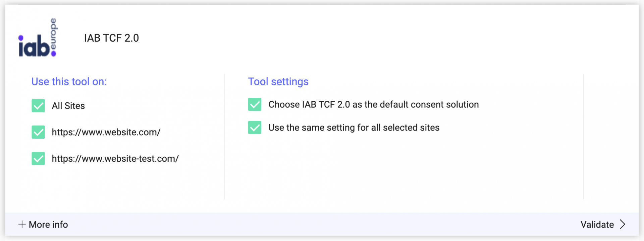The height and width of the screenshot is (241, 644).
Task: Select the All Sites label
Action: pos(68,106)
